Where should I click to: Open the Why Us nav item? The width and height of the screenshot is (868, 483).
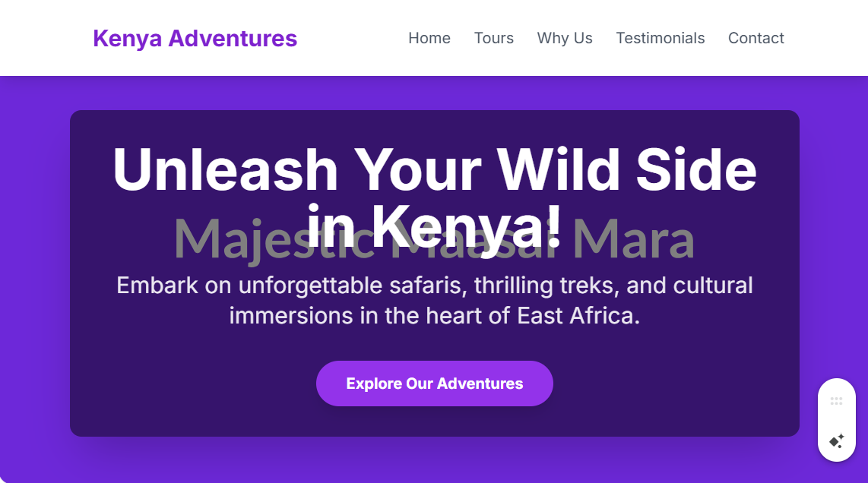565,38
